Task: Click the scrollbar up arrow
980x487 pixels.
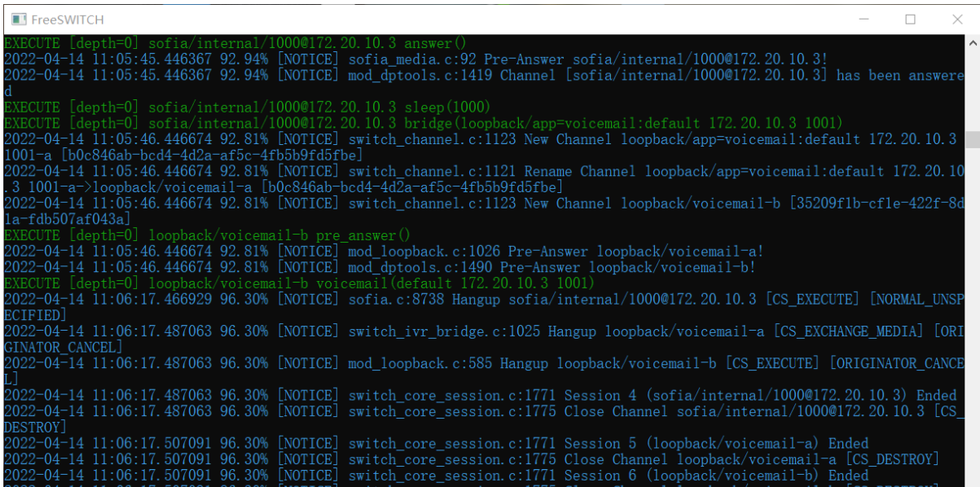Action: [973, 42]
